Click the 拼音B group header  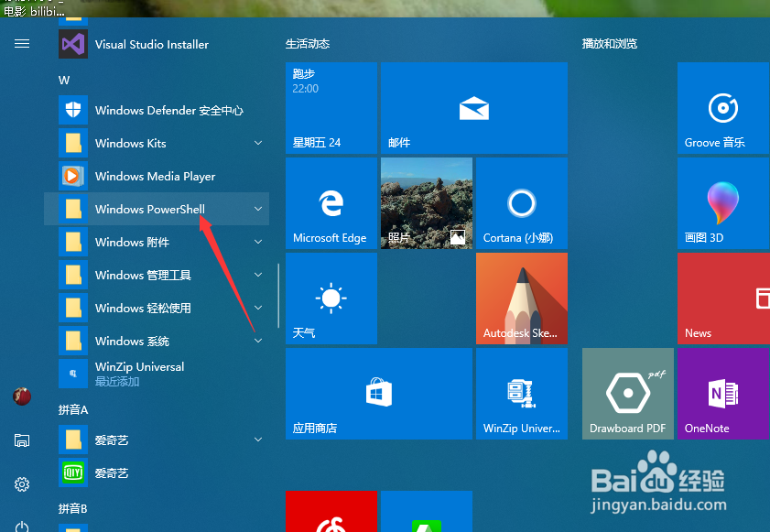pyautogui.click(x=73, y=508)
